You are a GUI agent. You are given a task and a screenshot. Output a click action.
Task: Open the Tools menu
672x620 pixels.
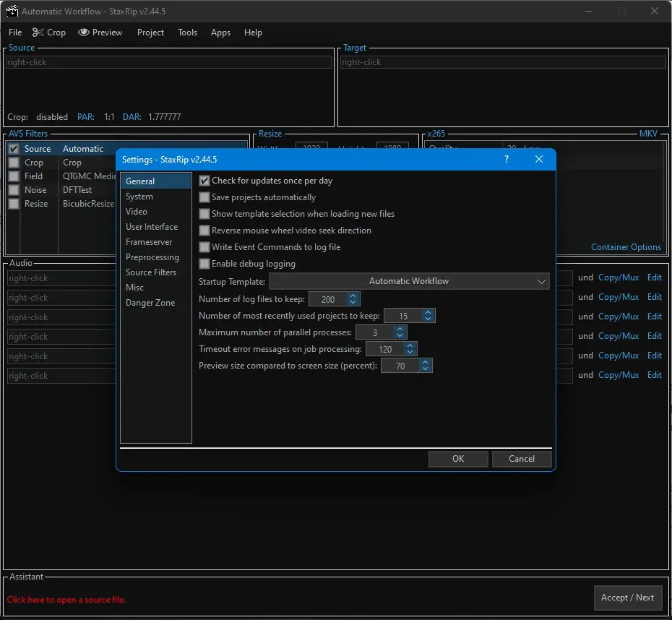click(x=187, y=33)
